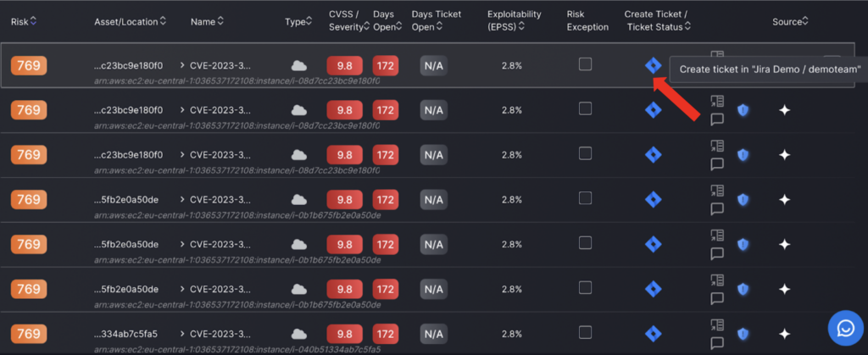Viewport: 868px width, 355px height.
Task: Toggle the Risk Exception checkbox in the fourth row
Action: tap(585, 198)
